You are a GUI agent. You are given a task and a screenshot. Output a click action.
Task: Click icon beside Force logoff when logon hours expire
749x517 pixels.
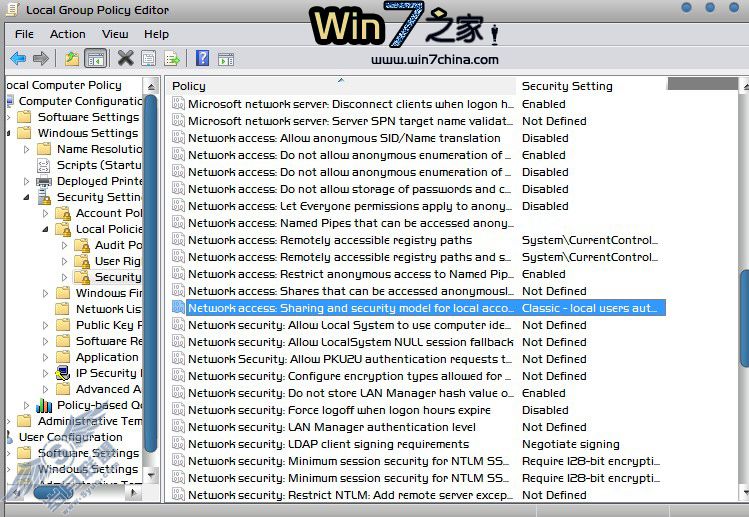178,410
